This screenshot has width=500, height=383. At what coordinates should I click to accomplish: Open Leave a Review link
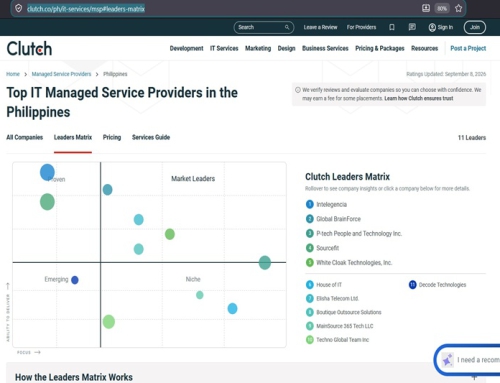click(320, 27)
